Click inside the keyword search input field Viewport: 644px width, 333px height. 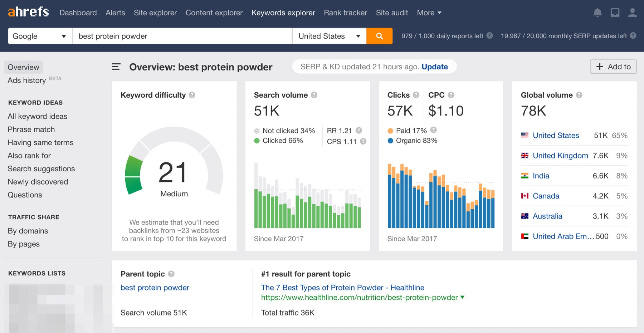[182, 36]
